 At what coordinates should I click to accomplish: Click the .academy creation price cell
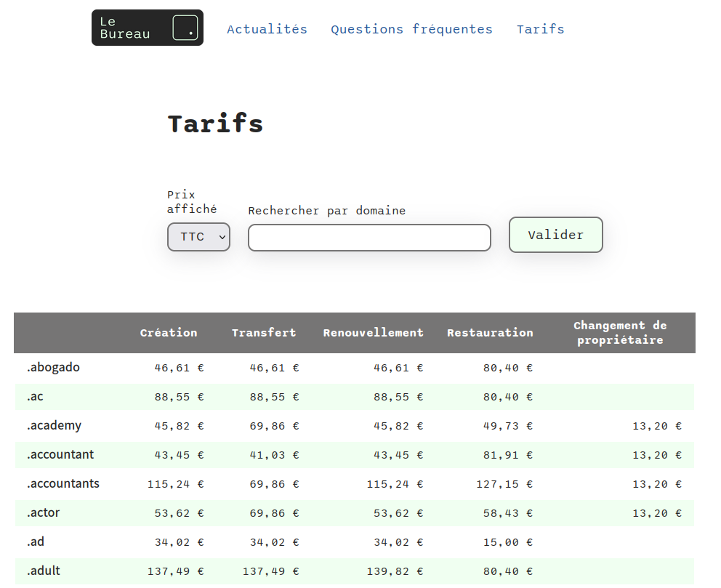point(178,425)
